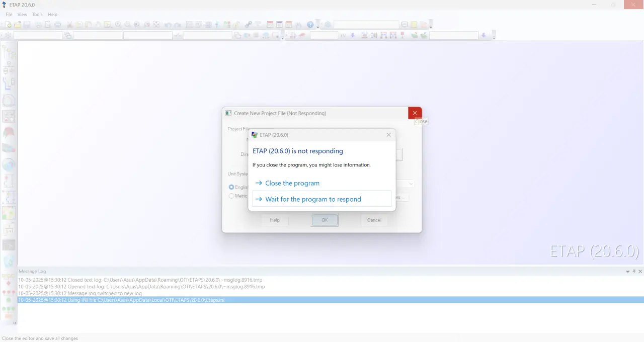Minimize the ETAP 20.6.0 main window
Screen dimensions: 644x342
pos(594,5)
